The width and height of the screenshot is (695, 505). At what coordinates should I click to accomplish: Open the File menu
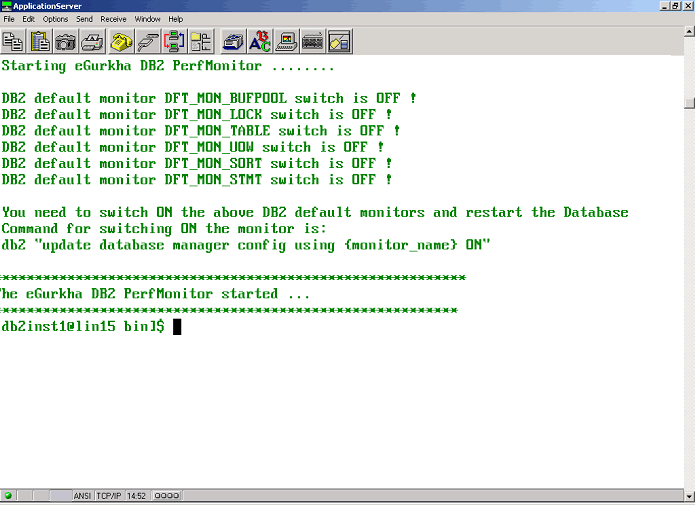(x=9, y=19)
